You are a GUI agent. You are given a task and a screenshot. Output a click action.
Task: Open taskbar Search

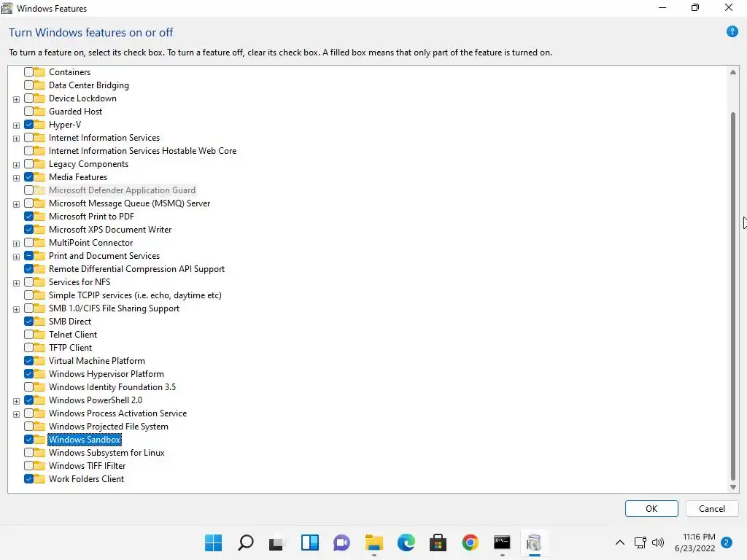pyautogui.click(x=245, y=542)
